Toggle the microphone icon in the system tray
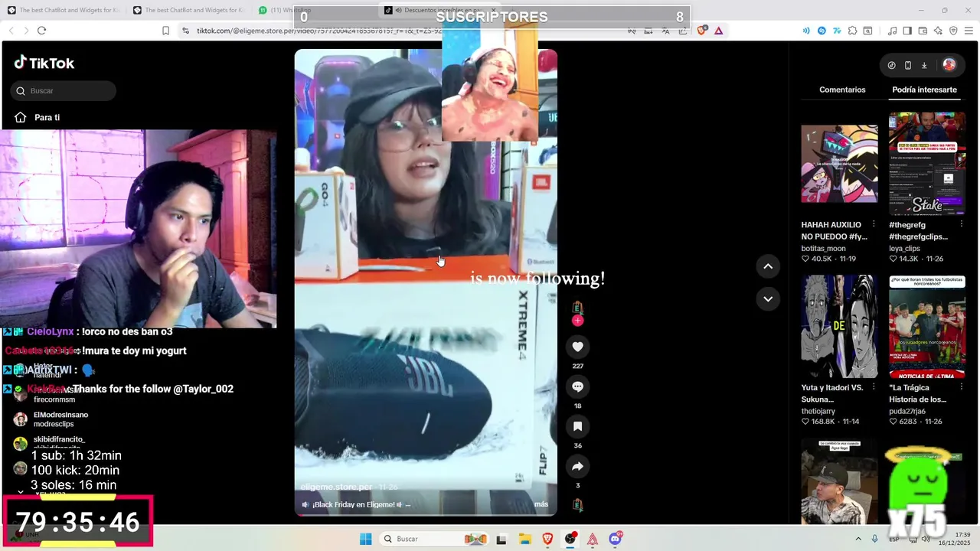 pyautogui.click(x=874, y=539)
